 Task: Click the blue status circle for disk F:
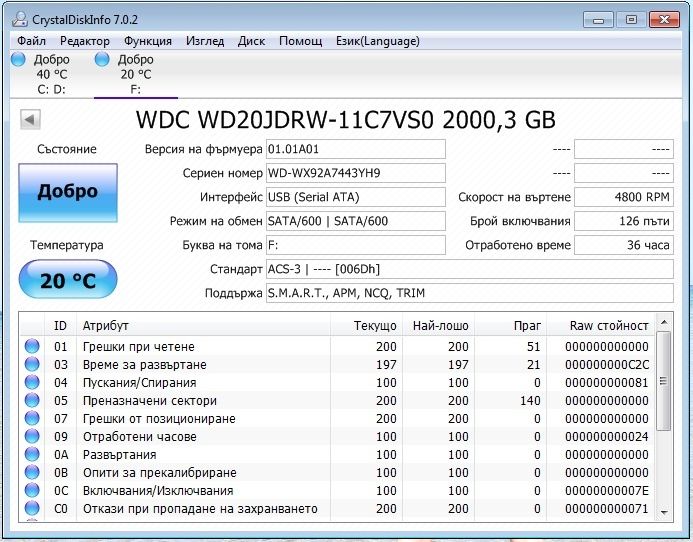[102, 59]
